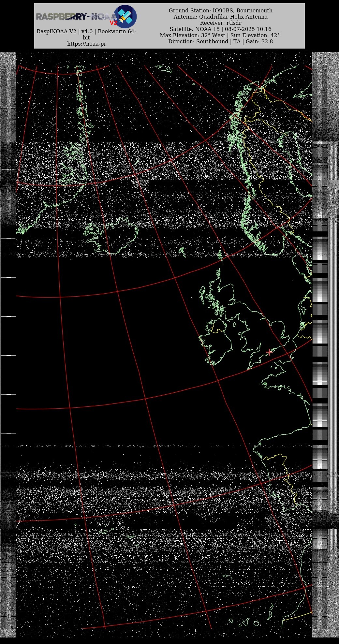The width and height of the screenshot is (339, 644).
Task: Open the https://noaa-pi link text
Action: click(86, 44)
